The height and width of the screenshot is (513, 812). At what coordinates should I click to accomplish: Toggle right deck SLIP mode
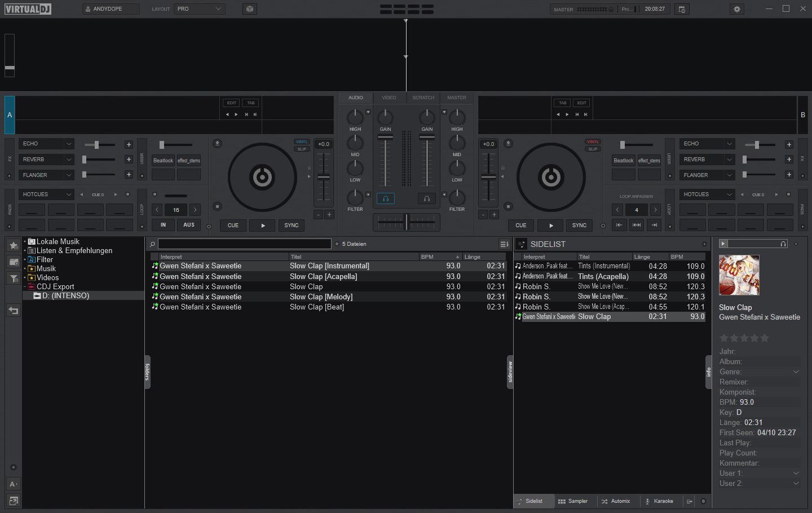tap(593, 149)
